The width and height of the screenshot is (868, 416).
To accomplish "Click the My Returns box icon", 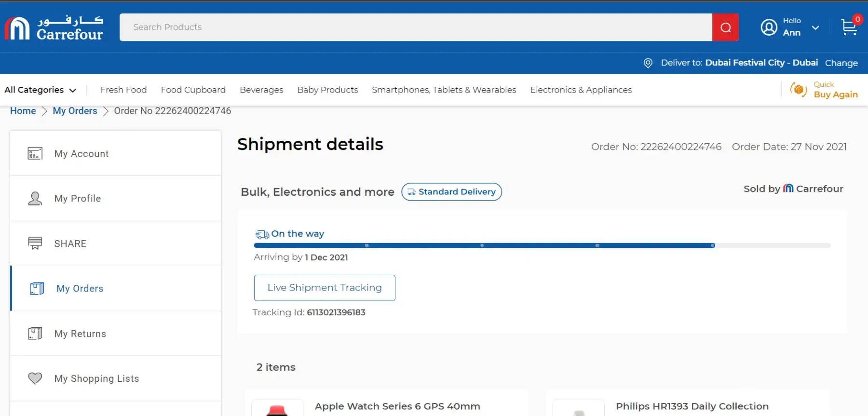I will [35, 334].
